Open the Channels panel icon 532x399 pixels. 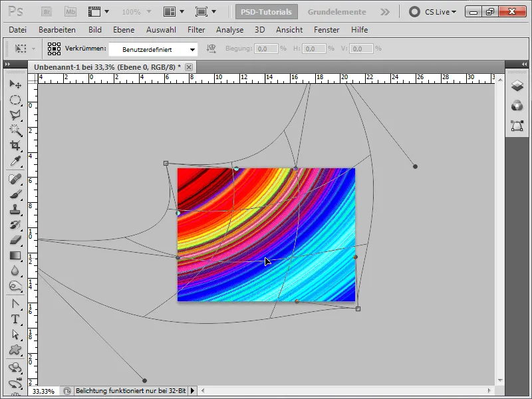[x=517, y=106]
